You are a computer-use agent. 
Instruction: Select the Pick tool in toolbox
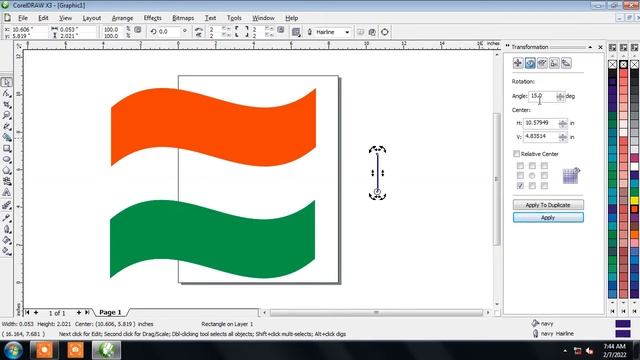(7, 82)
